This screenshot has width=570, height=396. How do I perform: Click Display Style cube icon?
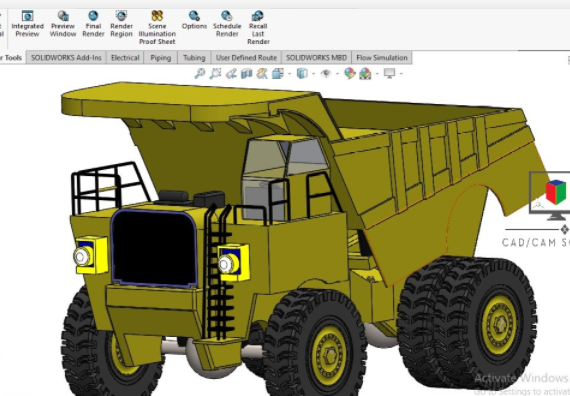(x=302, y=73)
